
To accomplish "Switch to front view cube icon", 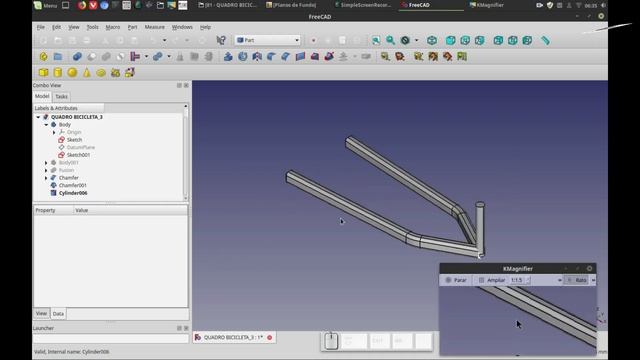I will point(450,40).
